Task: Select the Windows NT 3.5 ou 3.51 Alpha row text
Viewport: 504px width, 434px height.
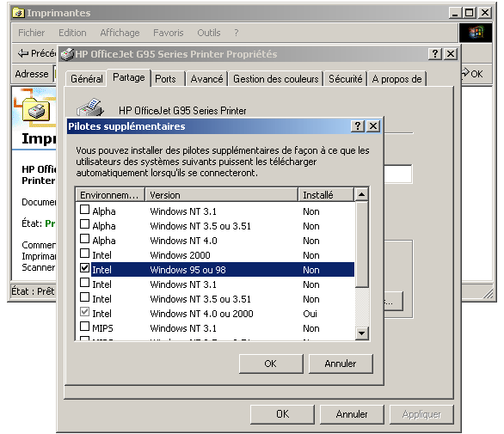Action: point(200,226)
